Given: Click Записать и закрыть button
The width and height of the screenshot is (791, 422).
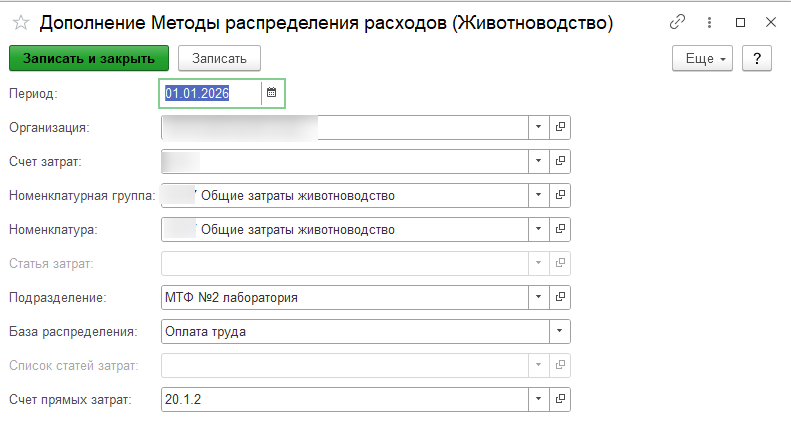Looking at the screenshot, I should point(89,58).
